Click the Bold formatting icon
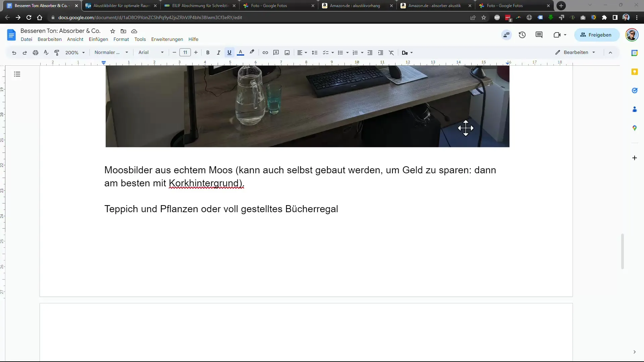This screenshot has width=644, height=362. [208, 53]
